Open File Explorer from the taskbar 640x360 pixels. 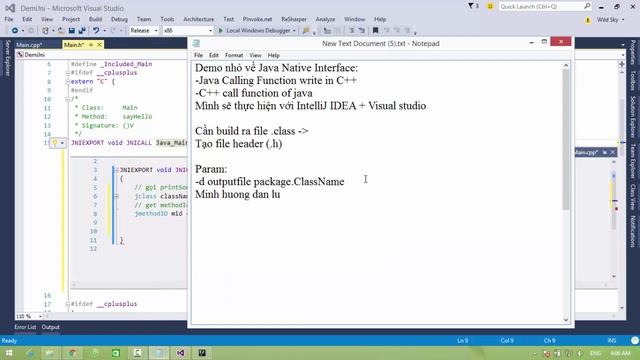51,353
